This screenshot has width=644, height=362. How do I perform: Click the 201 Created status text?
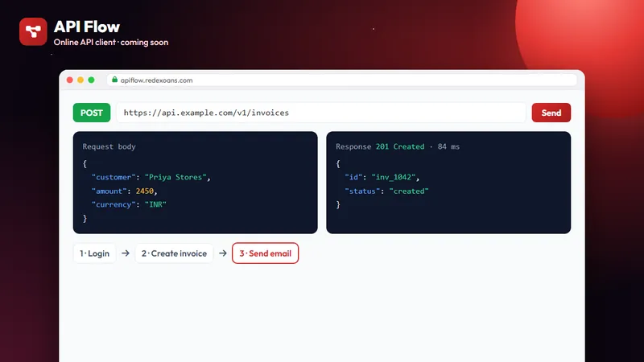[400, 146]
